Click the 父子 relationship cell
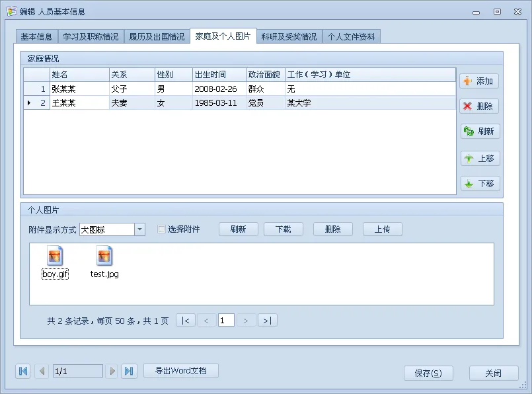Viewport: 532px width, 394px height. point(132,89)
